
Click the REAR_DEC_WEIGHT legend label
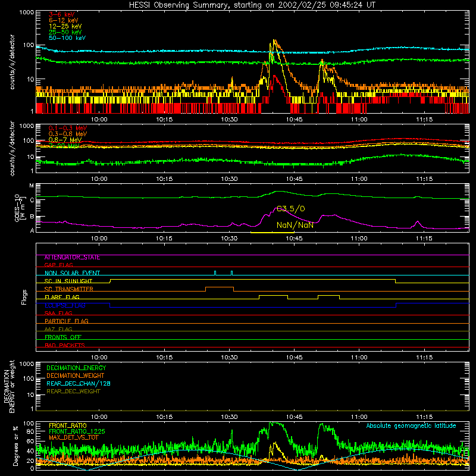click(x=73, y=392)
